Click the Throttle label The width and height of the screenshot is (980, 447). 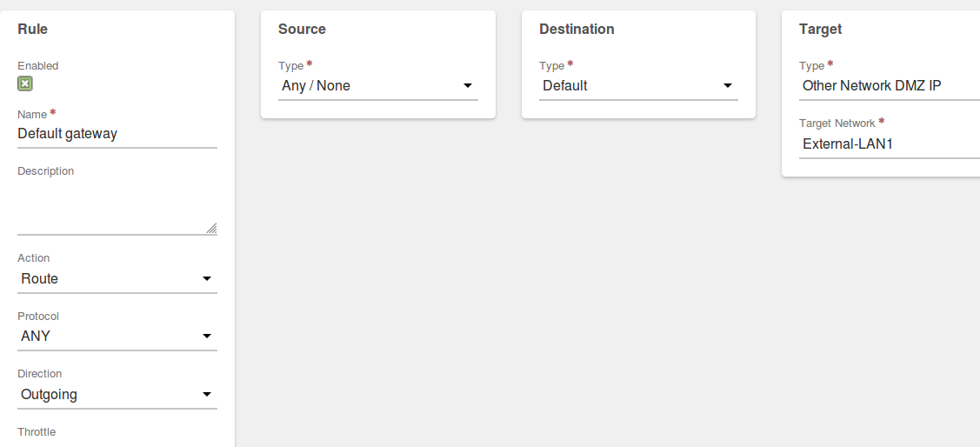(x=37, y=432)
